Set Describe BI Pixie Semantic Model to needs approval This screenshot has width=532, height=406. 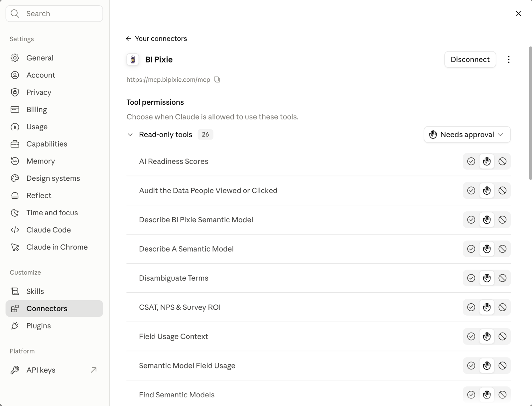click(x=487, y=220)
